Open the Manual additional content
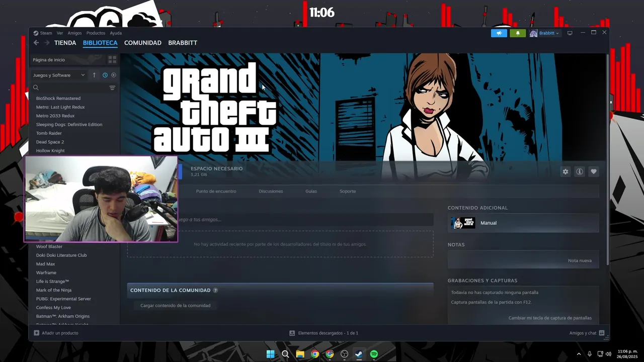Viewport: 644px width, 362px height. click(x=523, y=223)
